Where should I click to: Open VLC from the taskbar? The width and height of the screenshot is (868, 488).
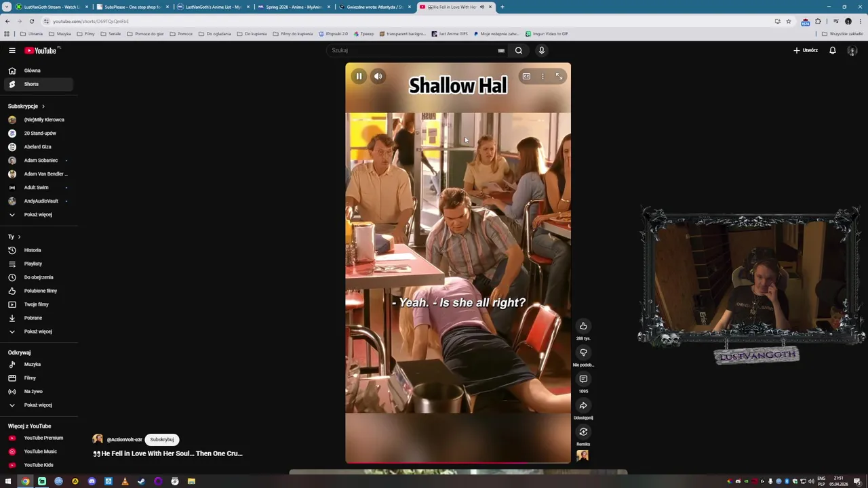pos(125,481)
